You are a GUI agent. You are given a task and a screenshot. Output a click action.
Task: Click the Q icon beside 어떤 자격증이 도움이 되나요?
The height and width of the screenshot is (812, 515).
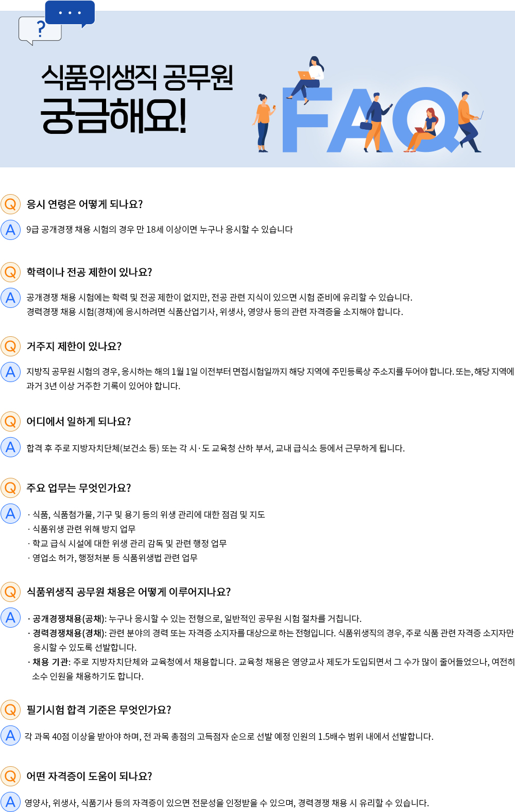coord(10,776)
